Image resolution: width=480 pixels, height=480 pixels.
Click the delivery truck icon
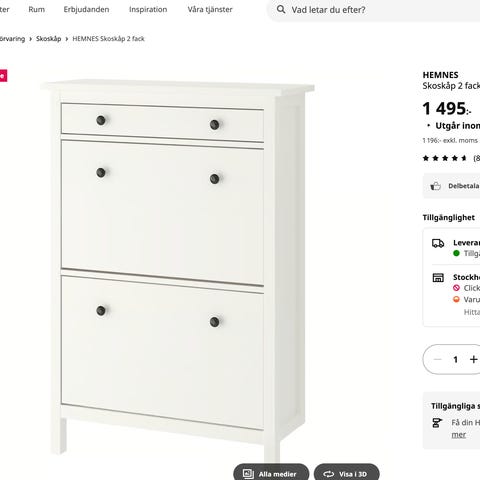tap(438, 243)
